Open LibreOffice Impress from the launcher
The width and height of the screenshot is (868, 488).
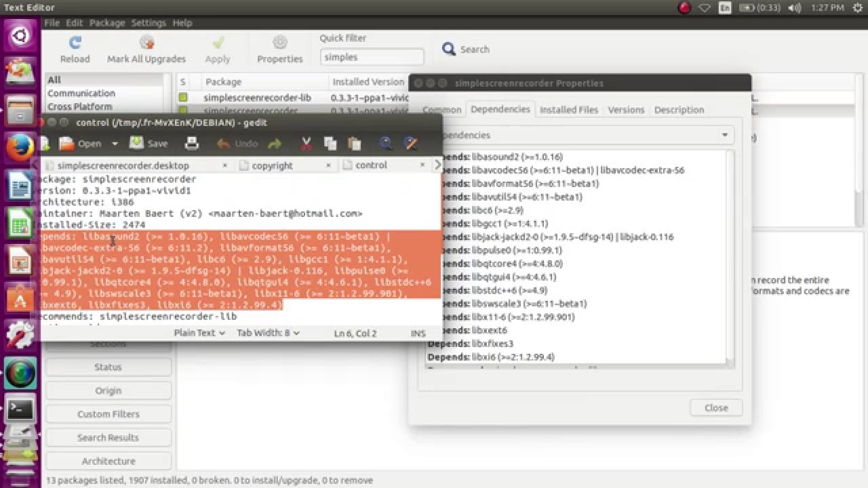click(20, 260)
